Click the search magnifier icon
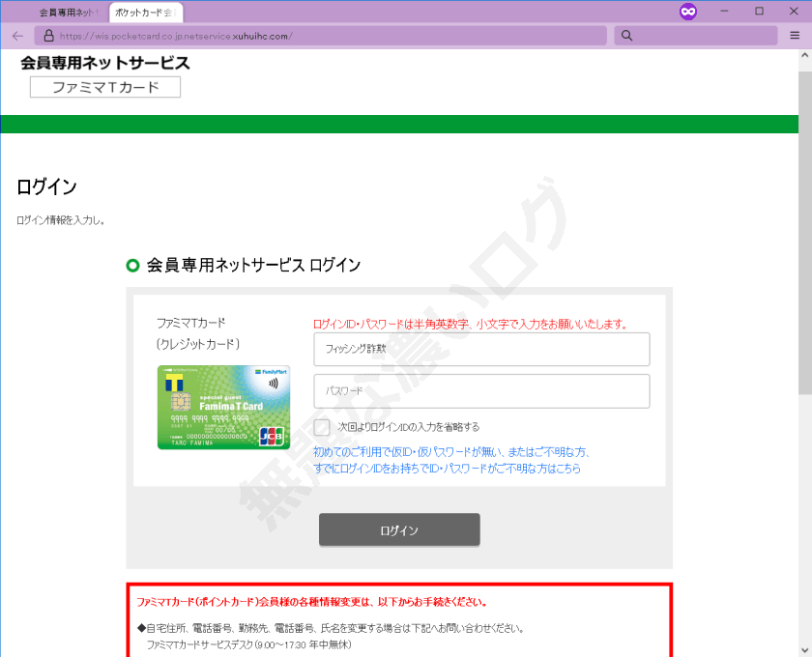The height and width of the screenshot is (657, 812). coord(626,36)
